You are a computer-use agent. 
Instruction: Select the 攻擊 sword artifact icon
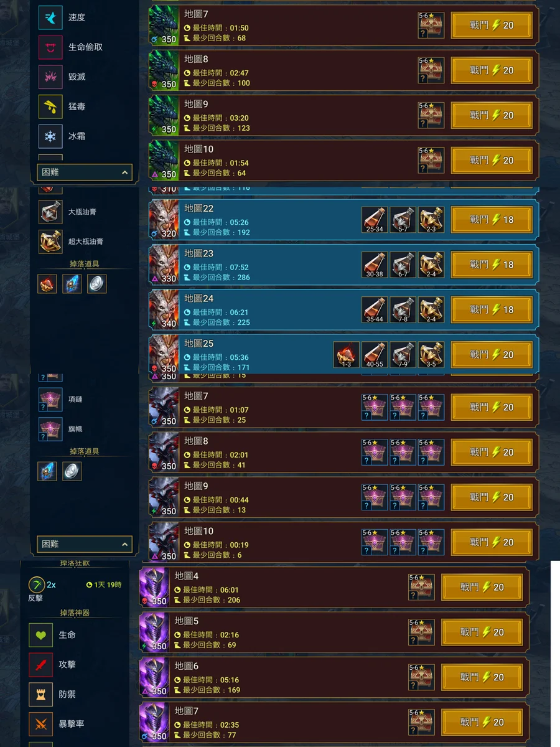click(x=41, y=665)
